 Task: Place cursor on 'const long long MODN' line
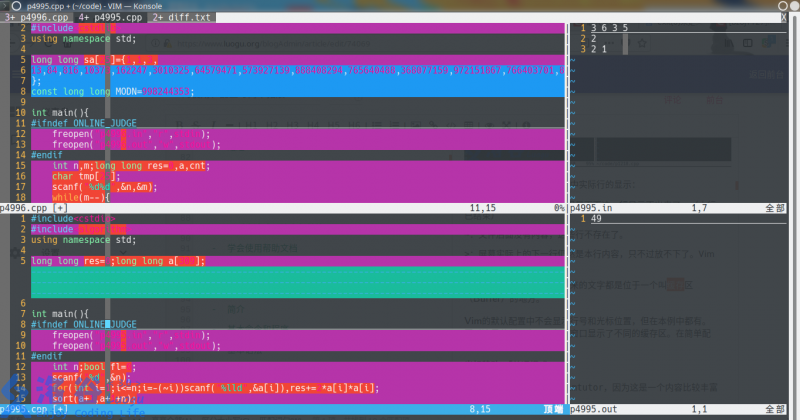(x=110, y=91)
